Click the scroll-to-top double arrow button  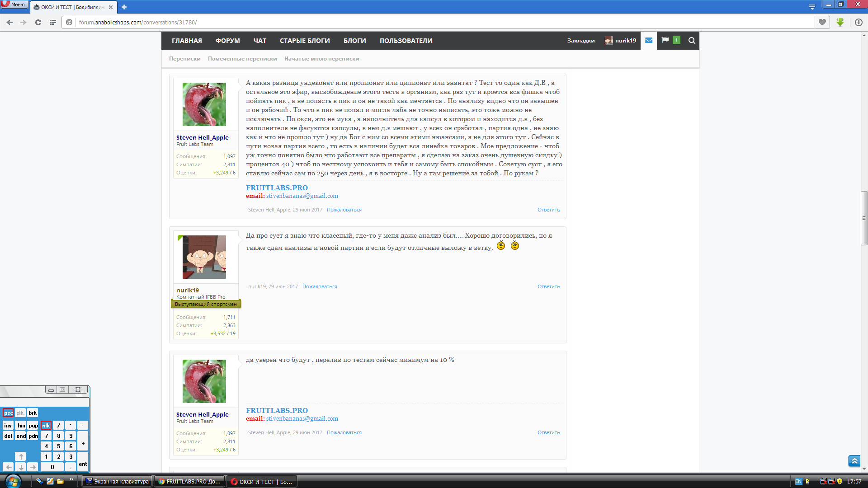coord(854,461)
